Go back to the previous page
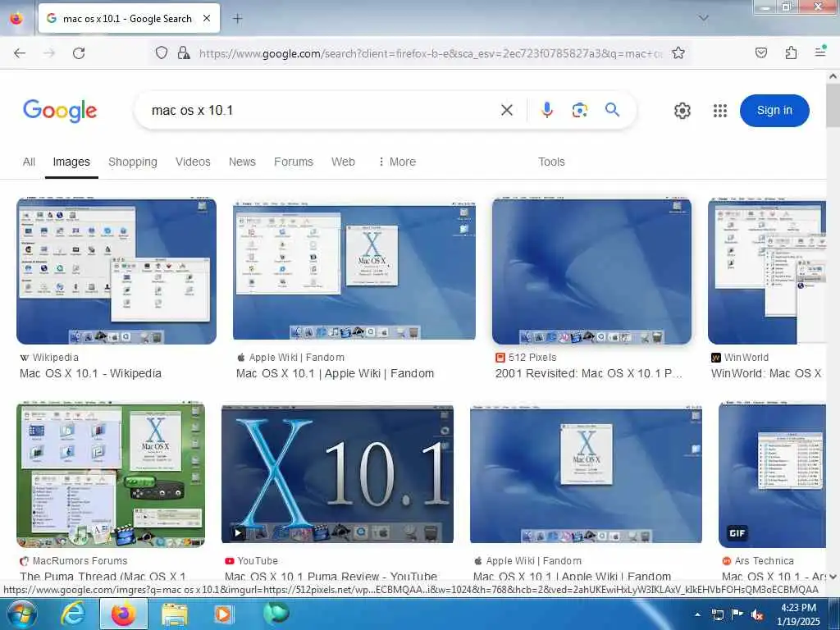Viewport: 840px width, 630px height. tap(20, 52)
